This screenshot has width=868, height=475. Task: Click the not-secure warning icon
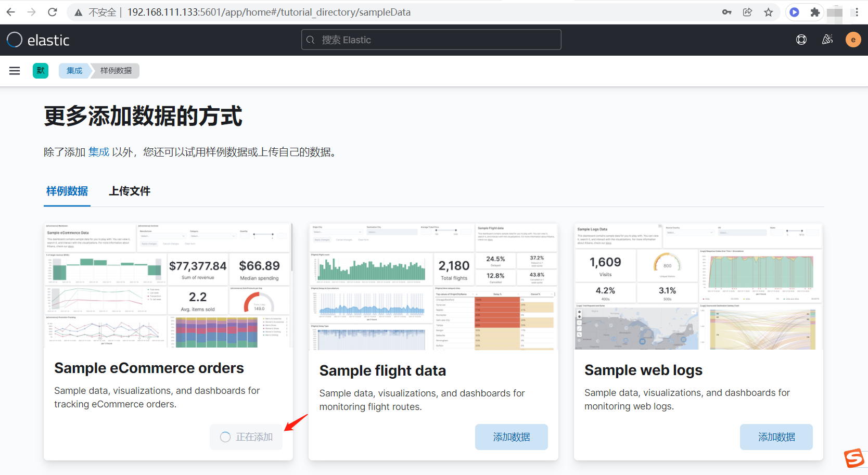coord(79,12)
